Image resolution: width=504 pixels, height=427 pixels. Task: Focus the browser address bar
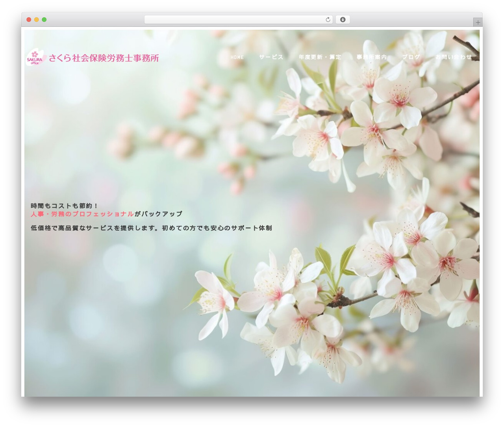238,20
